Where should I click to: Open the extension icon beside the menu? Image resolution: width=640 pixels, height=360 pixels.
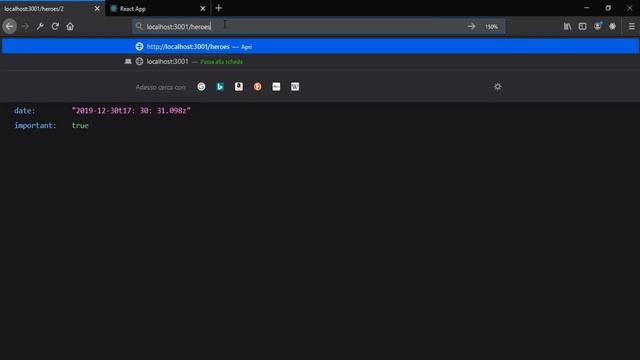coord(613,27)
